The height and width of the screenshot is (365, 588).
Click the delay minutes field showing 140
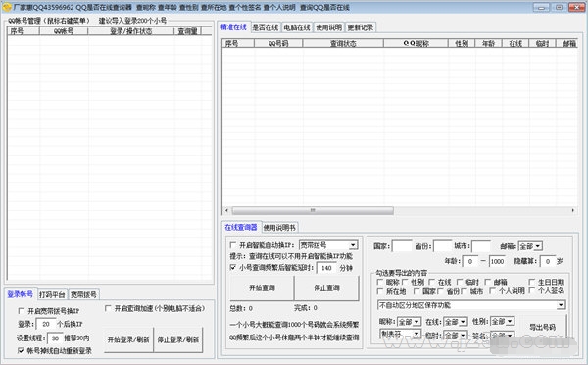326,268
